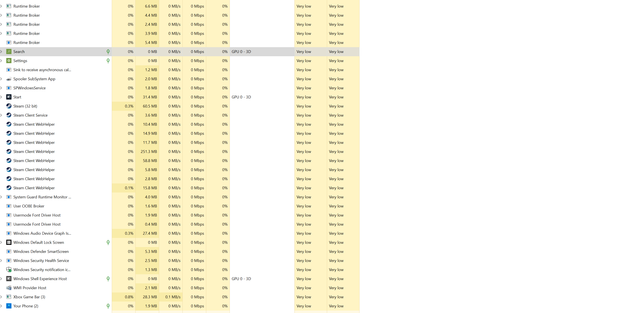This screenshot has height=313, width=644.
Task: Click the Search process magnifier icon
Action: click(x=9, y=51)
